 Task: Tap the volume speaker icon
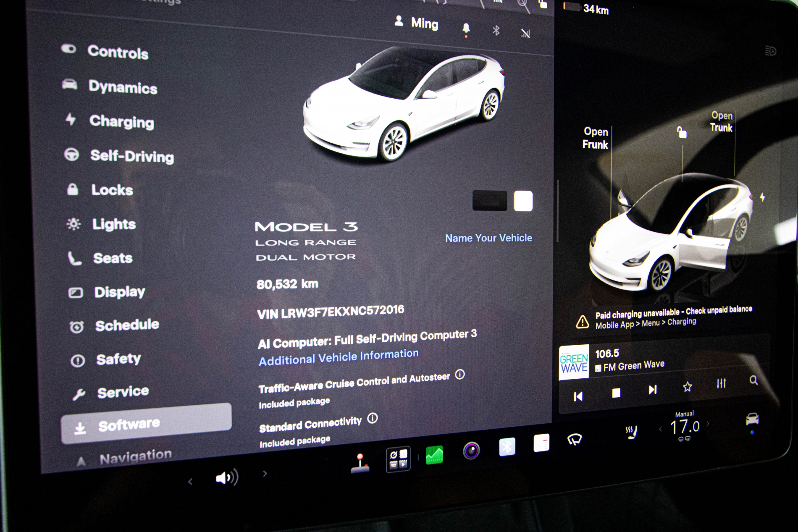coord(227,477)
